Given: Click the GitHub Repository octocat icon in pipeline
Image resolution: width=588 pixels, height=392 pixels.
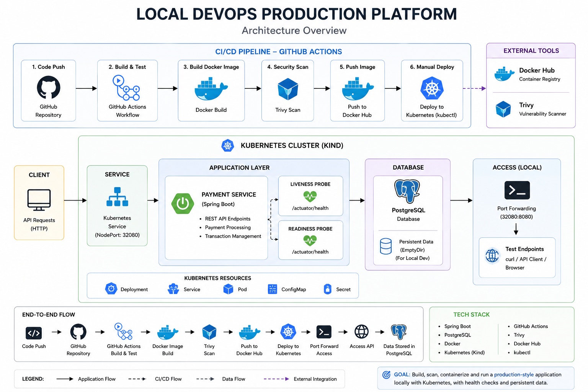Looking at the screenshot, I should click(x=49, y=88).
